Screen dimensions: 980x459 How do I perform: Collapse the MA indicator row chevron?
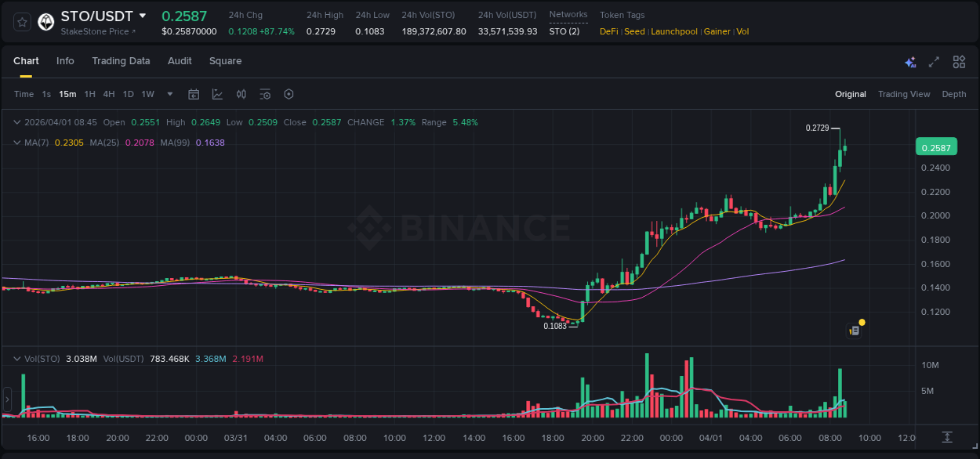pos(16,143)
